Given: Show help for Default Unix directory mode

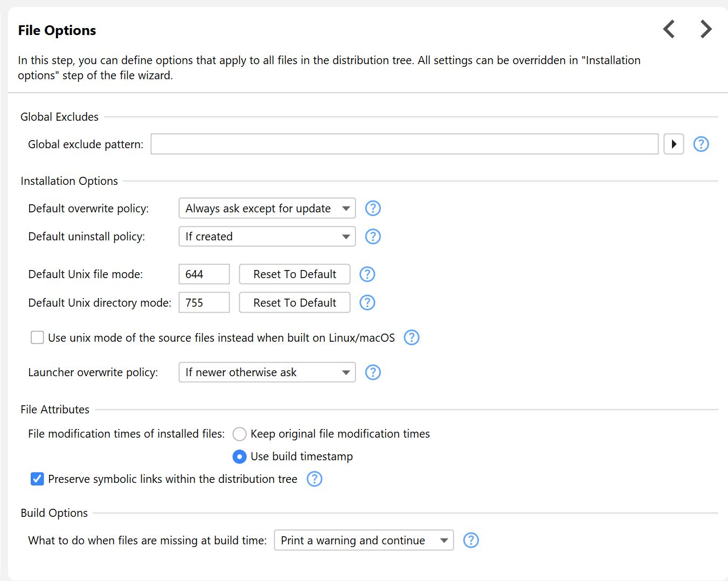Looking at the screenshot, I should pyautogui.click(x=367, y=303).
